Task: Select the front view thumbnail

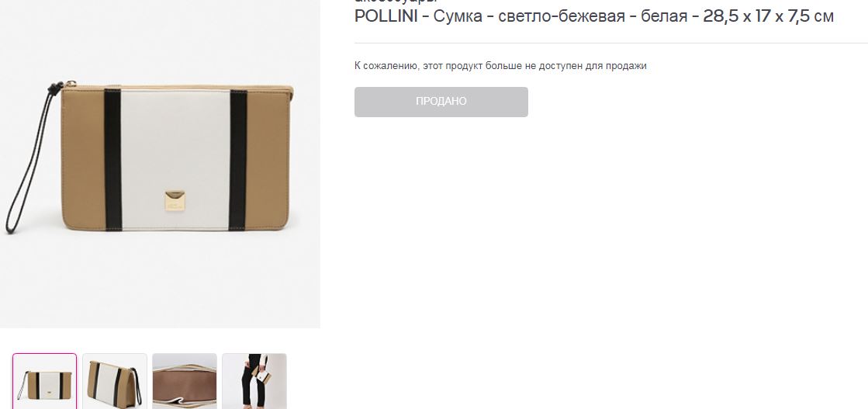Action: pyautogui.click(x=45, y=381)
